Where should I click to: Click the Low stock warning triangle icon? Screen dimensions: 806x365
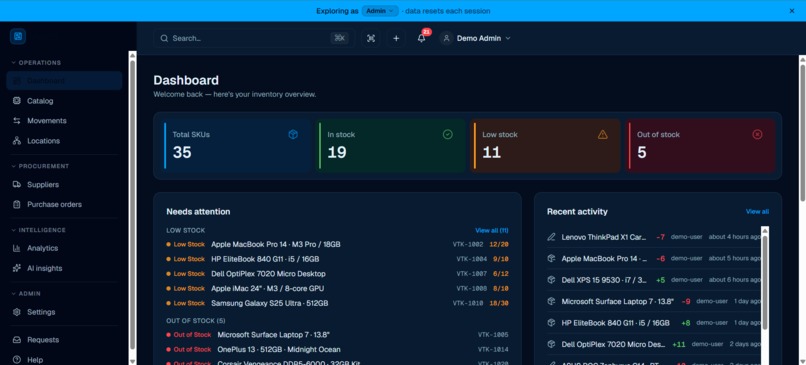click(602, 135)
